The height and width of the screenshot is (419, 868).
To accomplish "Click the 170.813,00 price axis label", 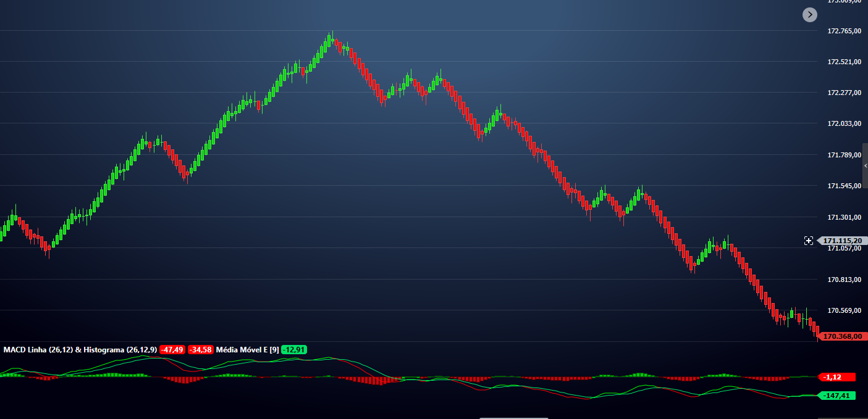I will click(x=844, y=280).
